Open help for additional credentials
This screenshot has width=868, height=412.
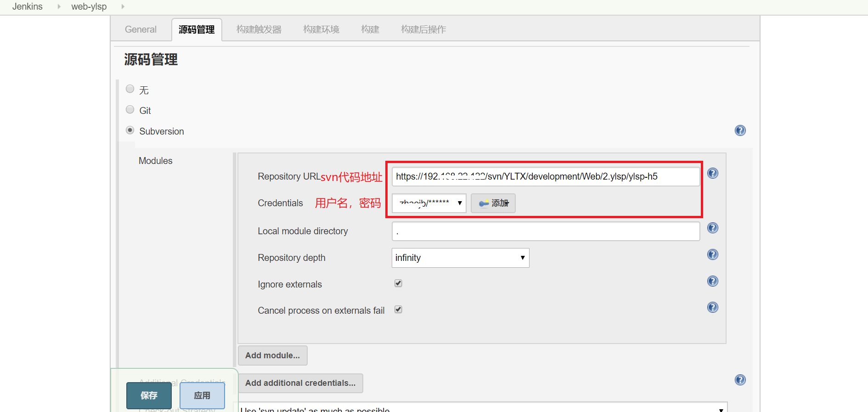(x=740, y=380)
